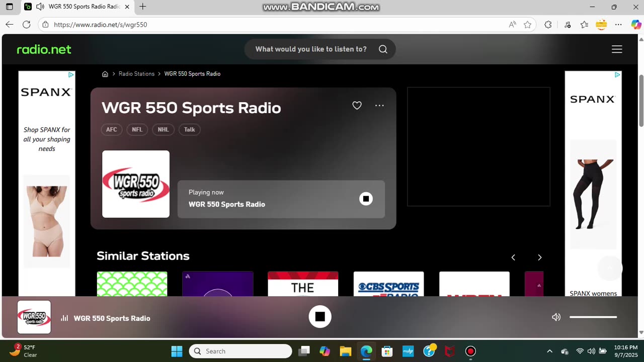Image resolution: width=644 pixels, height=362 pixels.
Task: Open browser extensions icon
Action: tap(548, 25)
